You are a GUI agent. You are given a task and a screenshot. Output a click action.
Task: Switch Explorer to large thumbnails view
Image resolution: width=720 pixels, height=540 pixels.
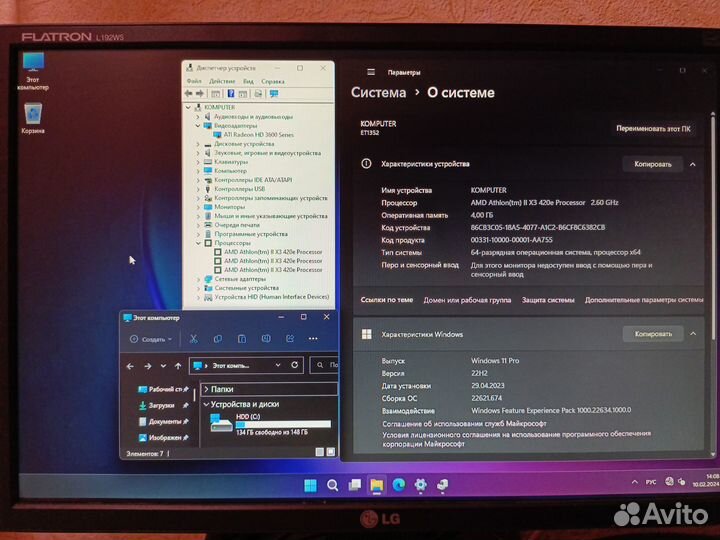click(x=330, y=454)
